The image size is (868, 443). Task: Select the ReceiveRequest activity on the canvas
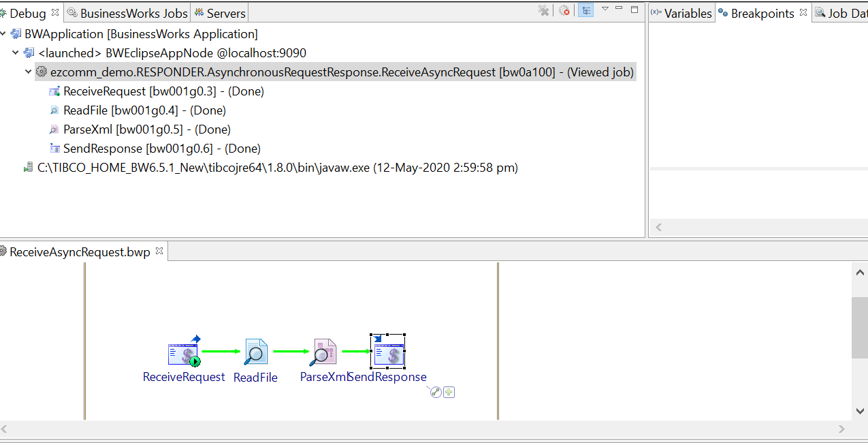click(184, 352)
